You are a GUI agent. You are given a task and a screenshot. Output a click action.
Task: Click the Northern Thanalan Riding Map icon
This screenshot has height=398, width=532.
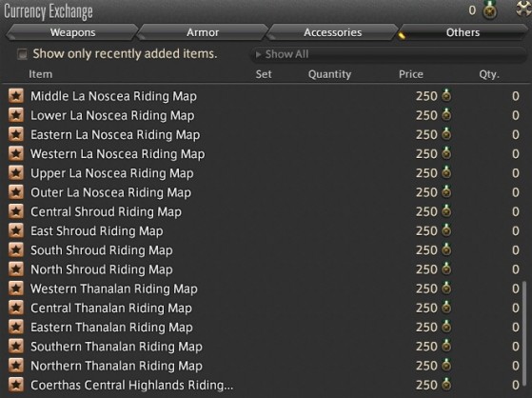pos(16,366)
